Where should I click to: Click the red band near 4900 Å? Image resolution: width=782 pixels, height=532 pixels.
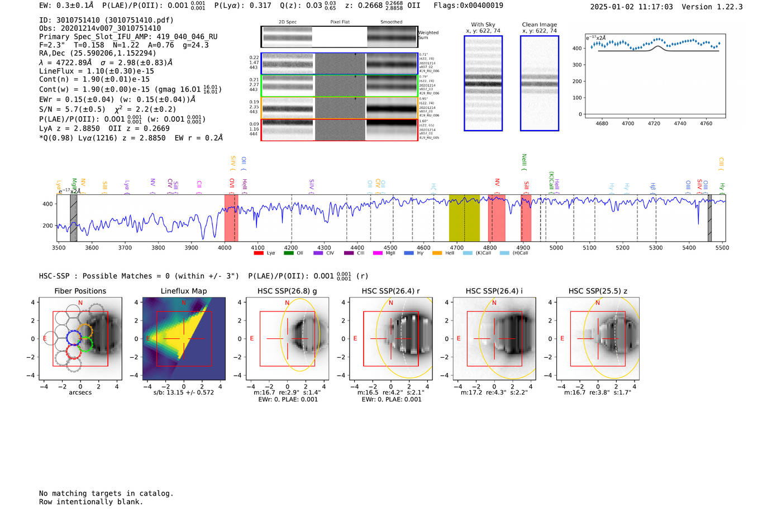click(x=526, y=218)
